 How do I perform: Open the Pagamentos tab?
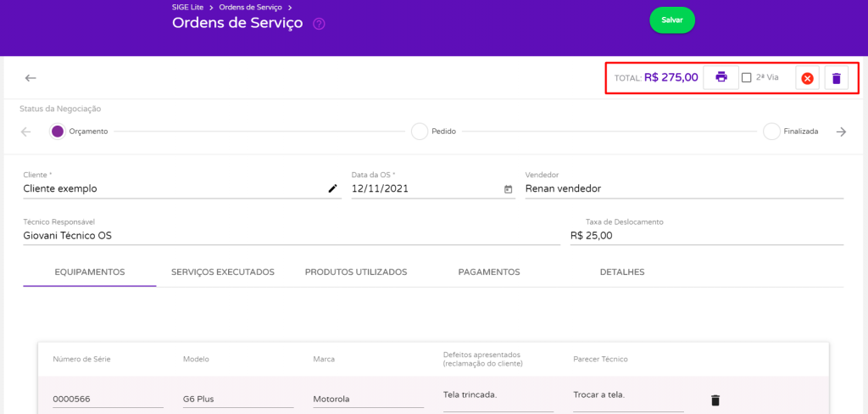click(x=489, y=272)
